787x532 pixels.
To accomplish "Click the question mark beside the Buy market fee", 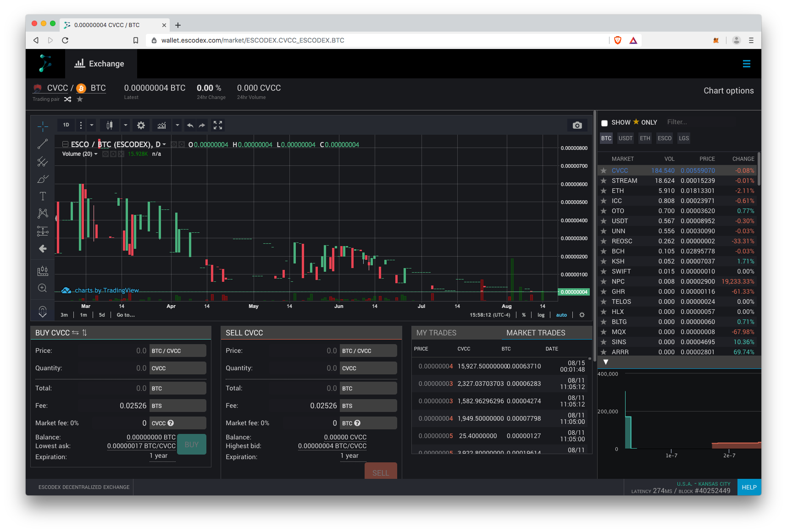I will [171, 423].
